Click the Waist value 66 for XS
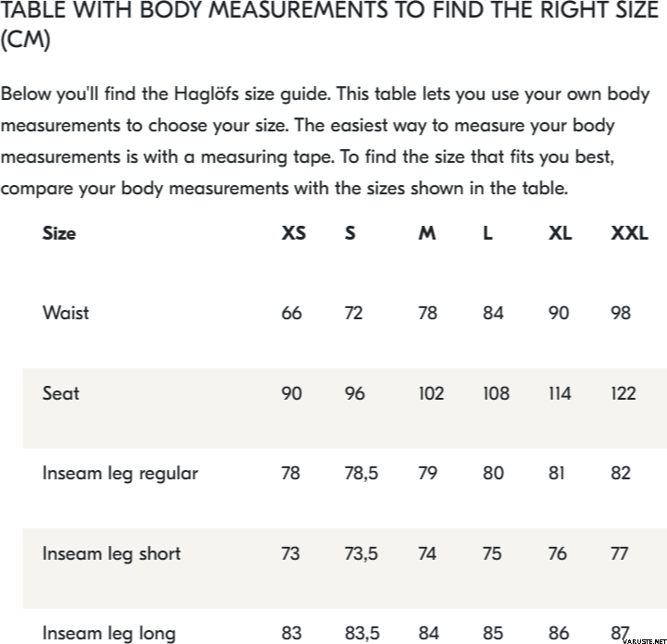667x644 pixels. point(291,313)
